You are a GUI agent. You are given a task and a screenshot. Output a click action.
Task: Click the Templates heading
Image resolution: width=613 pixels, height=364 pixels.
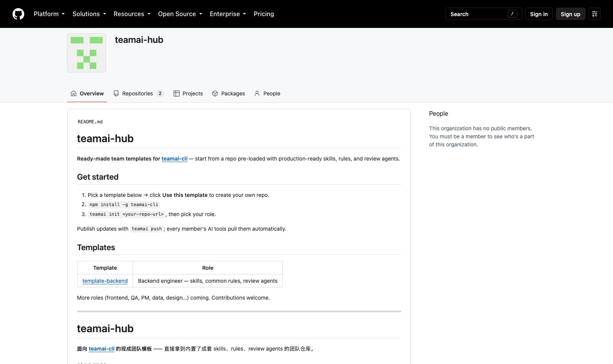[96, 248]
